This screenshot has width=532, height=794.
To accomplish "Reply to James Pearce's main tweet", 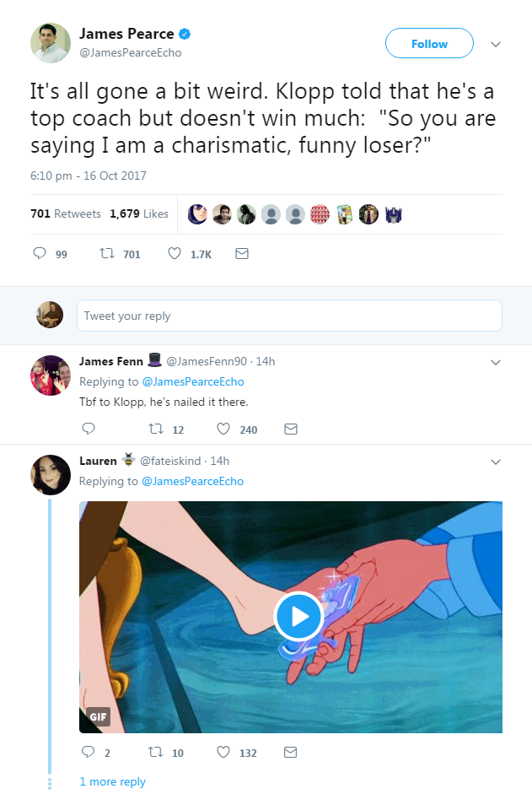I will coord(40,253).
